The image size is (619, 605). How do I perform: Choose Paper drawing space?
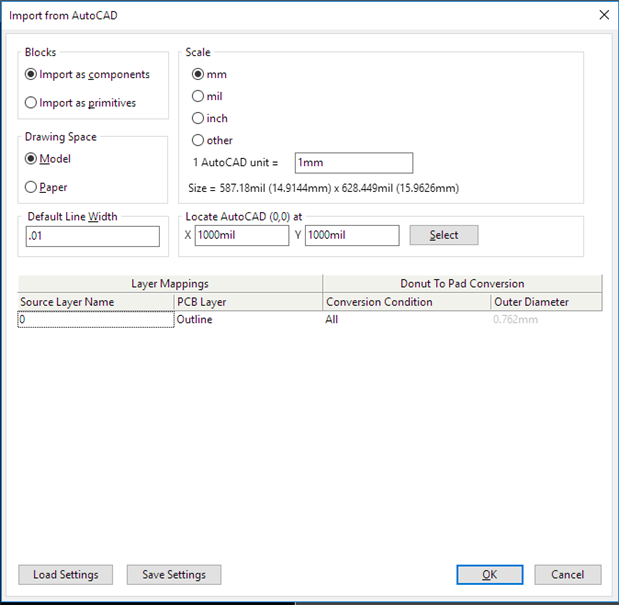[x=46, y=187]
